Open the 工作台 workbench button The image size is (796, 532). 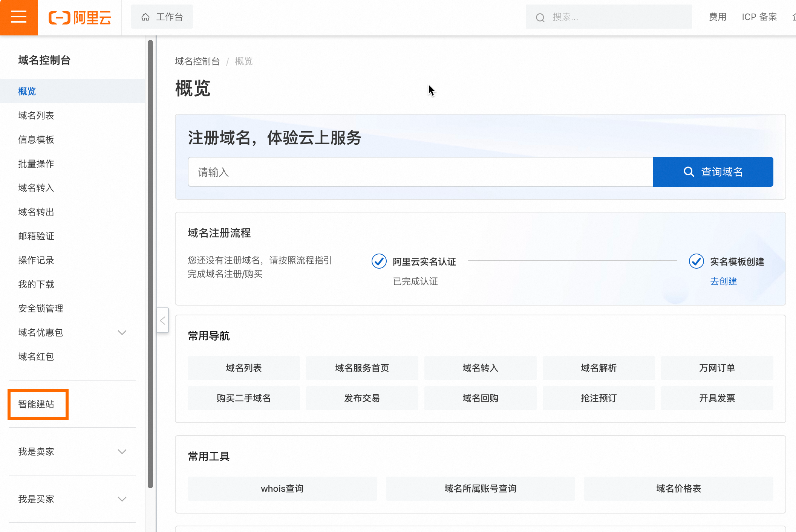click(162, 17)
